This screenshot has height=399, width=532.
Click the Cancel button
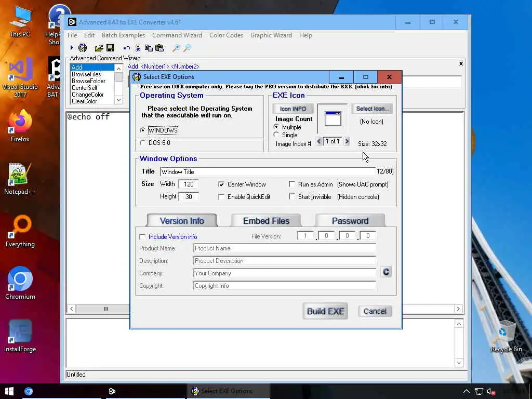click(375, 311)
